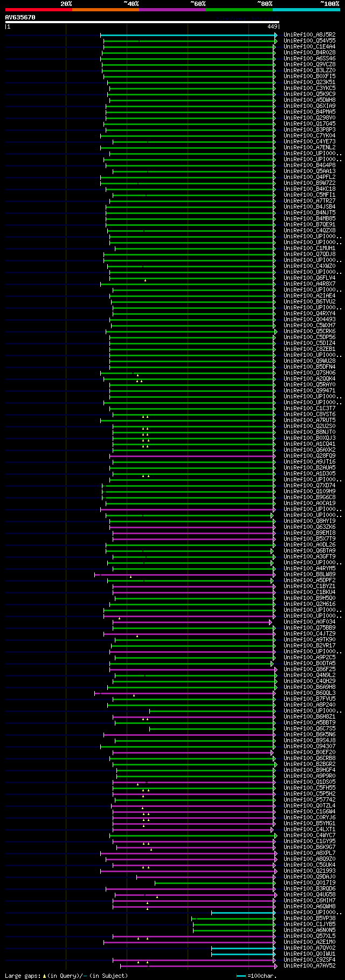The width and height of the screenshot is (345, 980).
Task: Click the orange ~40% identity legend segment
Action: 106,10
